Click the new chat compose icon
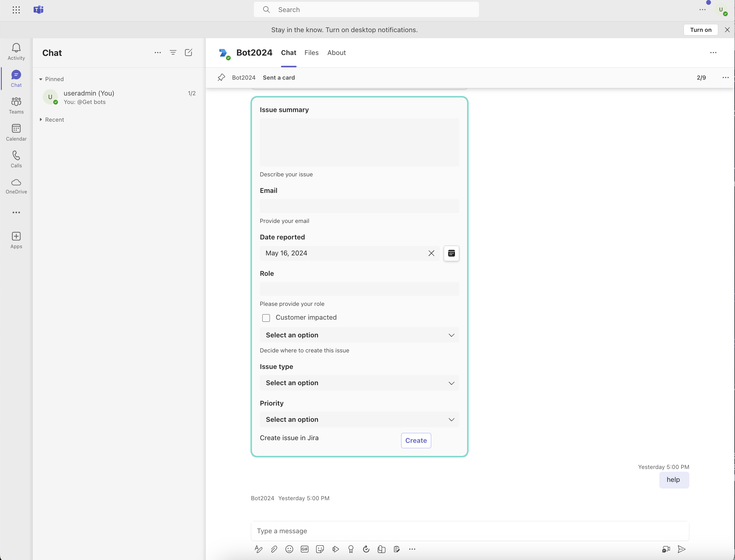The image size is (735, 560). tap(188, 53)
